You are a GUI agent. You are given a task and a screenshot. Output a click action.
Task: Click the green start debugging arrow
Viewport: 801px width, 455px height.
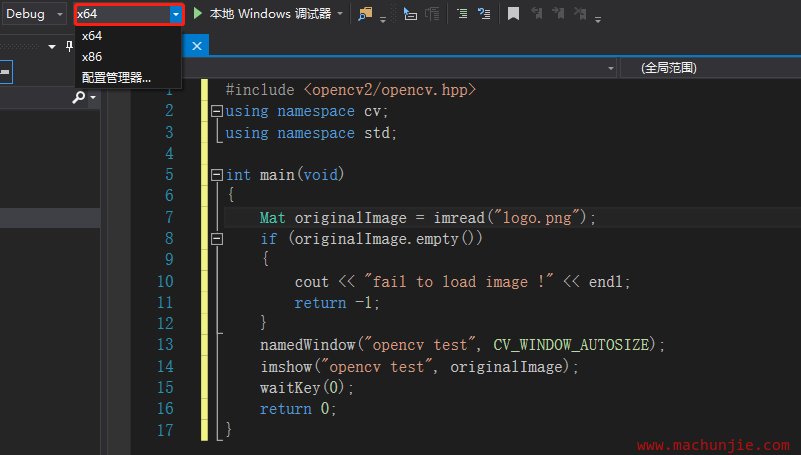pyautogui.click(x=198, y=13)
